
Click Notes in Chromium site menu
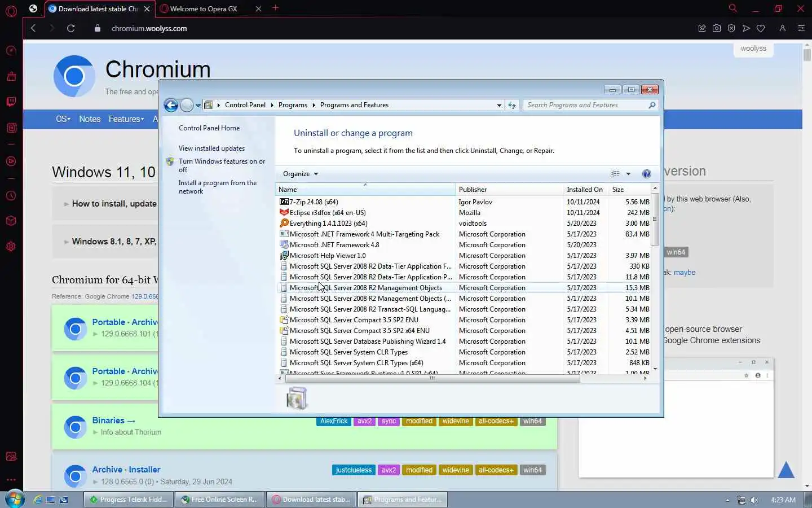[x=90, y=119]
